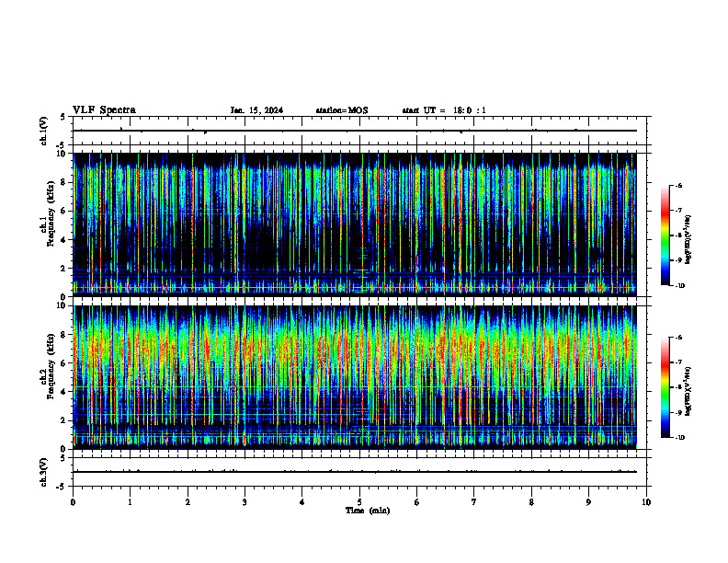Image resolution: width=728 pixels, height=563 pixels.
Task: Click the "8" tick on the Time axis
Action: [531, 502]
